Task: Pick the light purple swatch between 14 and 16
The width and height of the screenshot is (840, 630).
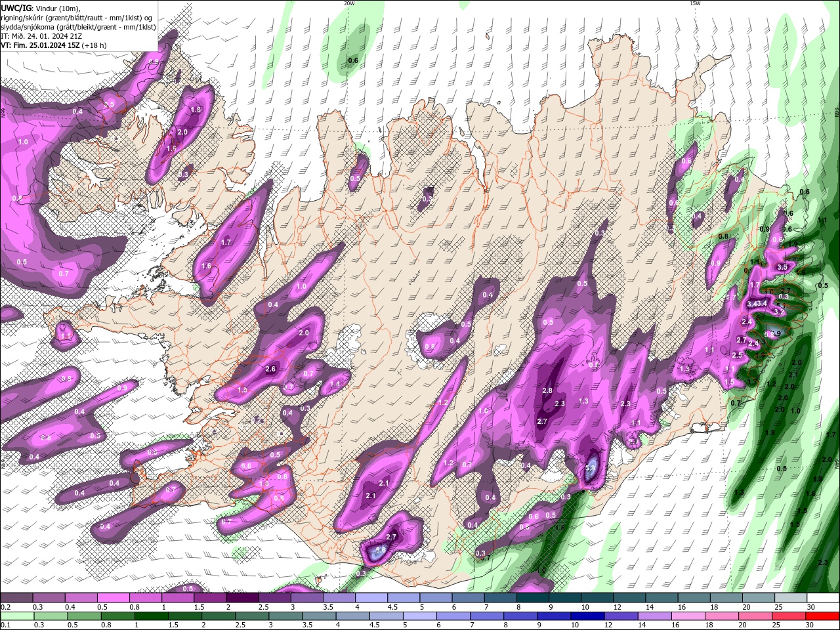Action: [x=655, y=616]
